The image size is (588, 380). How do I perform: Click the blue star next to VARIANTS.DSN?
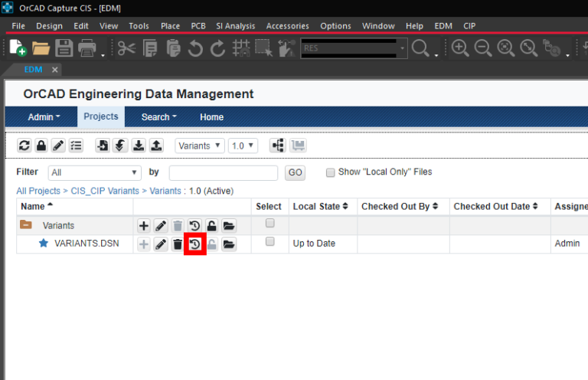point(44,243)
